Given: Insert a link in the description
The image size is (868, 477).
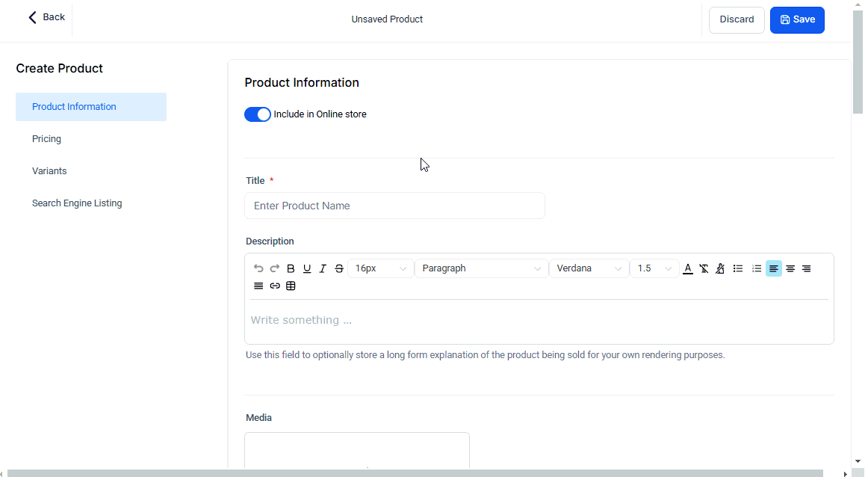Looking at the screenshot, I should coord(275,286).
